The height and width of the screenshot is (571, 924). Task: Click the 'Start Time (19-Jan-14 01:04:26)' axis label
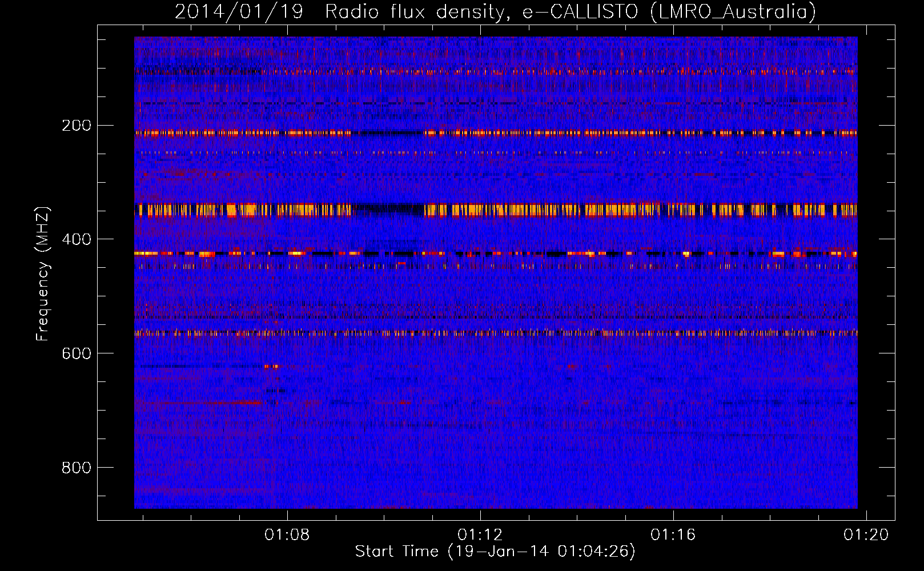(x=495, y=552)
